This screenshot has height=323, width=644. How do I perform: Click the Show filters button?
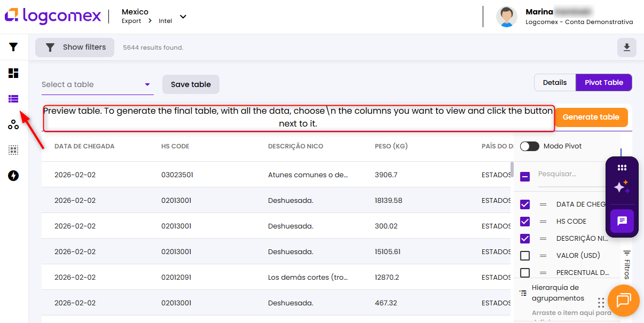tap(75, 48)
